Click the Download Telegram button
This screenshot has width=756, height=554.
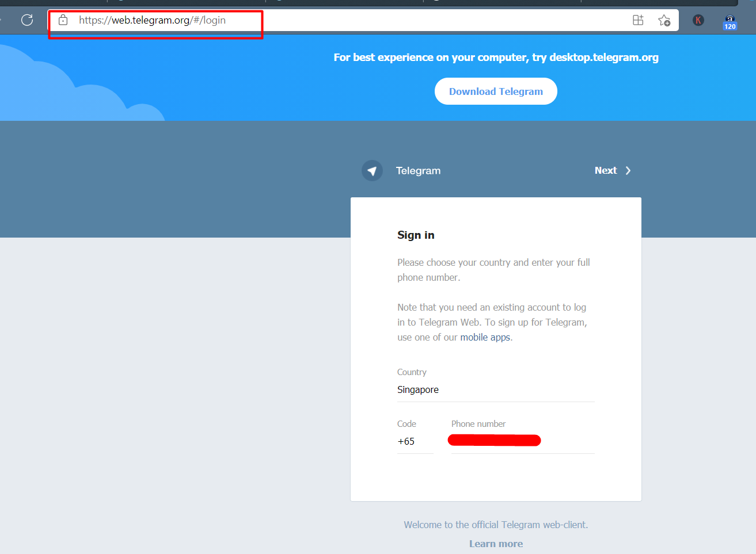(x=496, y=91)
